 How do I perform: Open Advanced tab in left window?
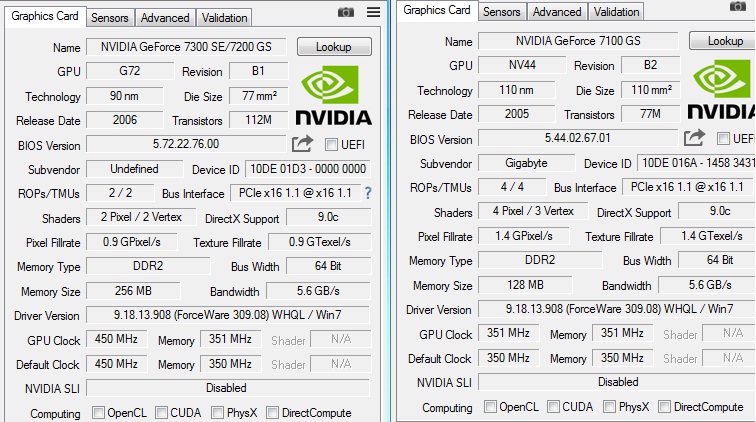[165, 18]
